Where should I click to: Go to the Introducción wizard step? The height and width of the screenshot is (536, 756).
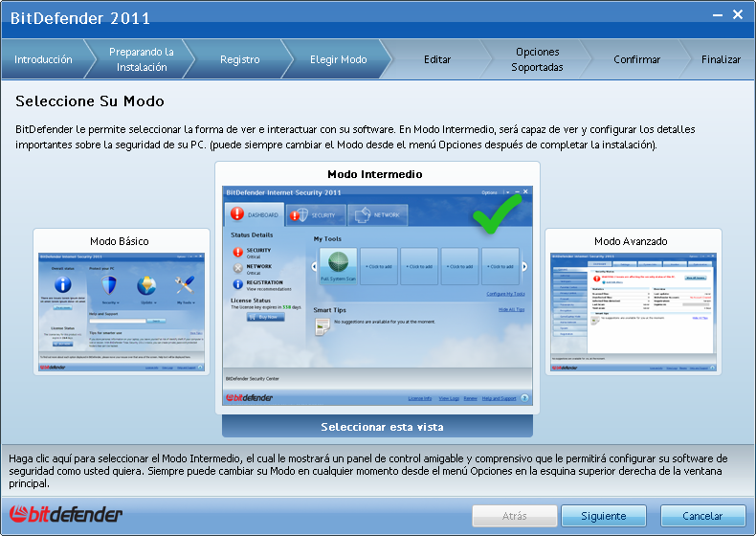[x=43, y=59]
